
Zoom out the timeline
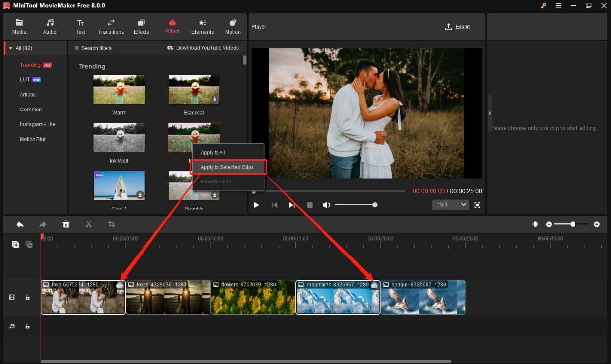549,224
